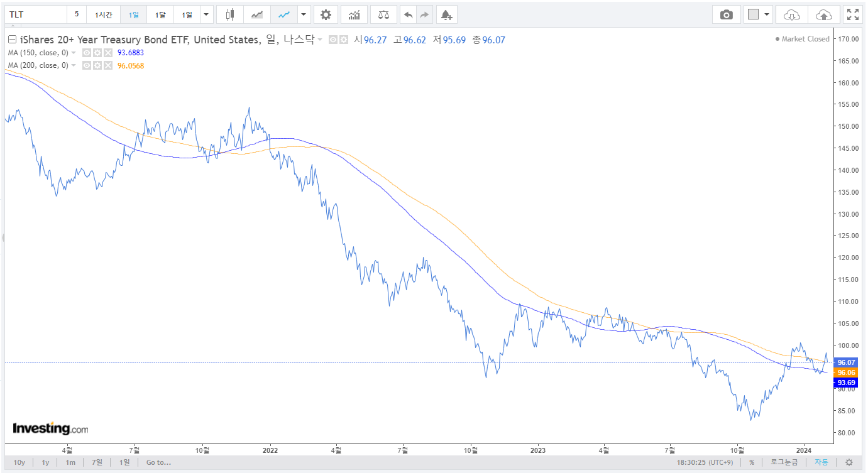This screenshot has height=473, width=868.
Task: Open more intervals dropdown arrow
Action: 206,14
